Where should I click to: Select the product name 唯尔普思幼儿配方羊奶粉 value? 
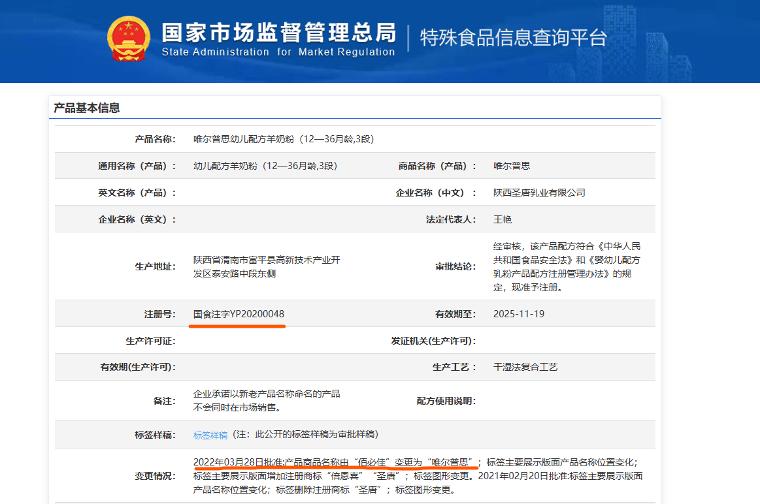(x=284, y=139)
